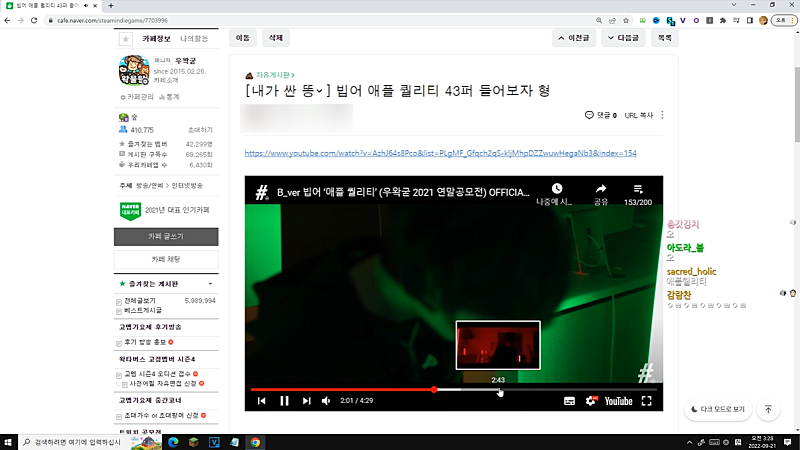Reload the page
The height and width of the screenshot is (450, 800).
(x=34, y=20)
